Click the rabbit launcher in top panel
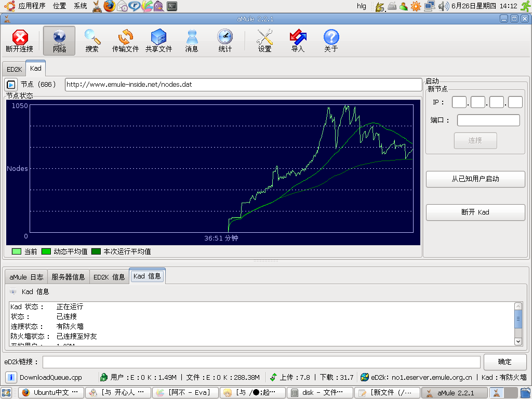 coord(97,6)
